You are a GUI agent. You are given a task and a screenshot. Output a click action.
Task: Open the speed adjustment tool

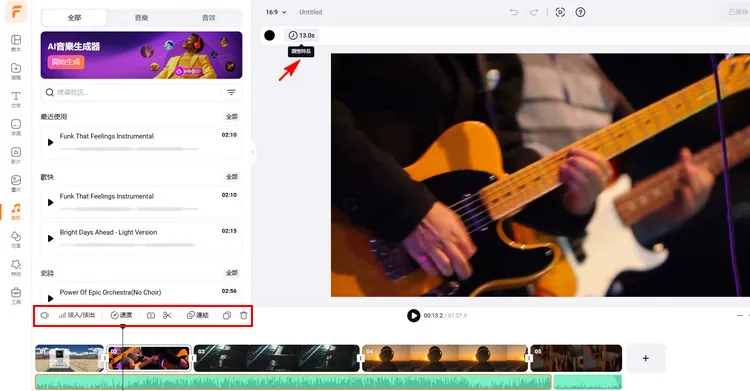[x=121, y=315]
